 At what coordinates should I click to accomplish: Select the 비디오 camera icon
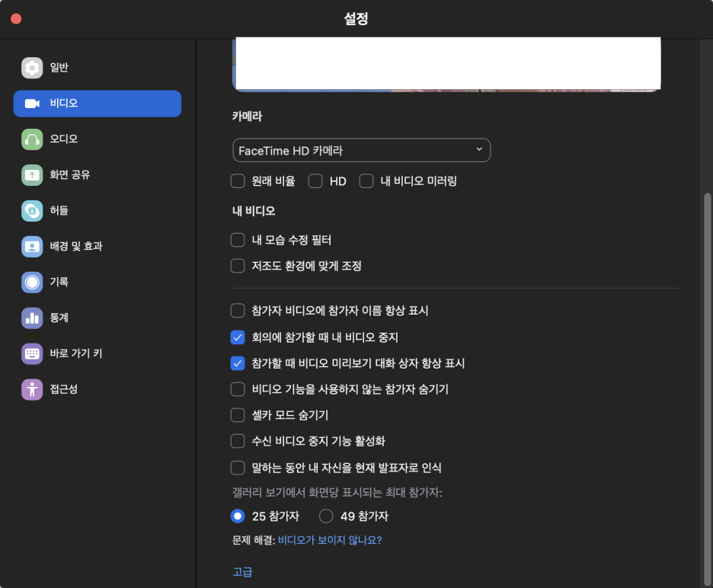tap(32, 104)
